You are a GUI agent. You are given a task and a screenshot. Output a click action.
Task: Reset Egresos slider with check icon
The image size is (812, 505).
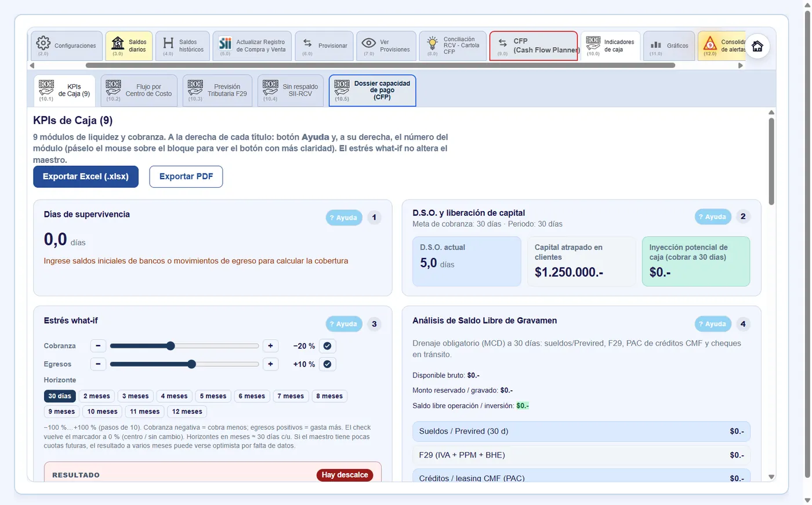click(x=328, y=364)
